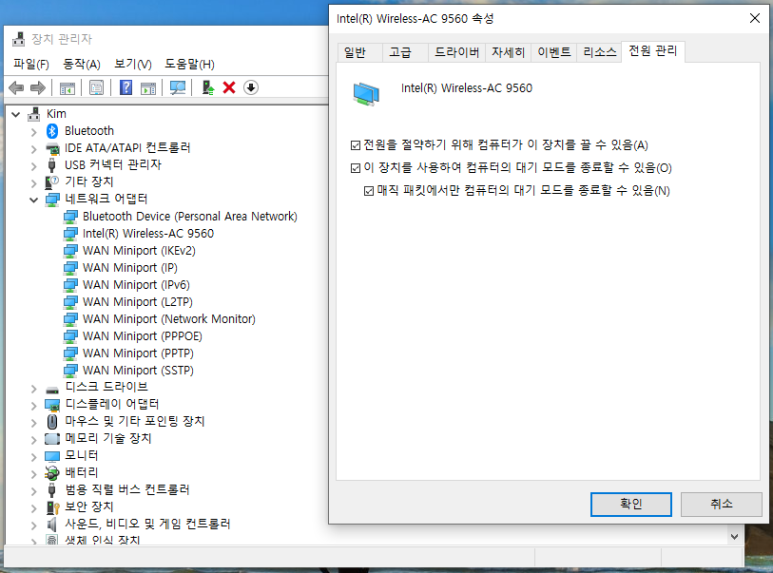The width and height of the screenshot is (773, 573).
Task: Select Intel(R) Wireless-AC 9560 in tree
Action: 148,234
